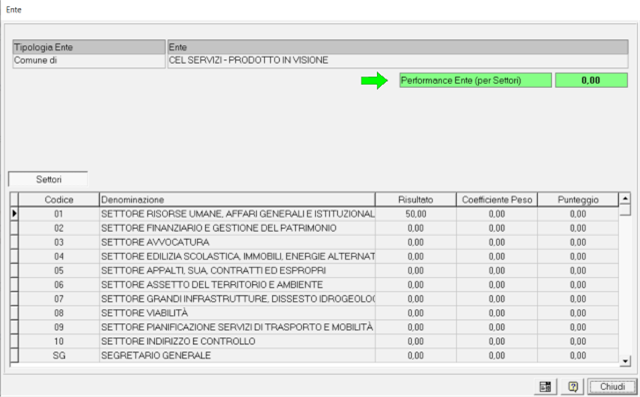Select code cell 'SG'
This screenshot has width=640, height=397.
[x=59, y=355]
